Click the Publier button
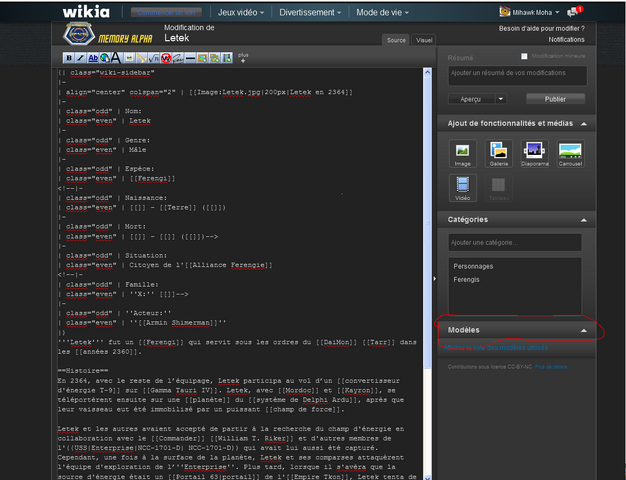Screen dimensions: 626x480 555,99
